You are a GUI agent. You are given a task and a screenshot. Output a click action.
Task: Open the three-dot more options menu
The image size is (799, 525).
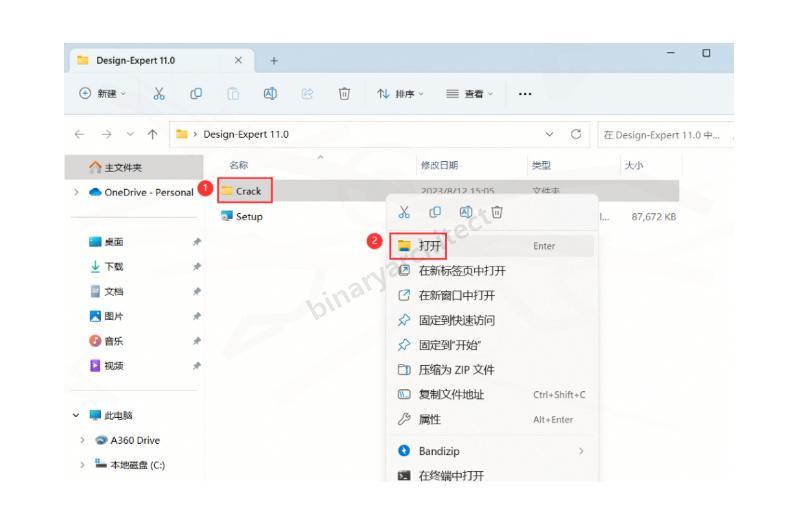[x=525, y=94]
